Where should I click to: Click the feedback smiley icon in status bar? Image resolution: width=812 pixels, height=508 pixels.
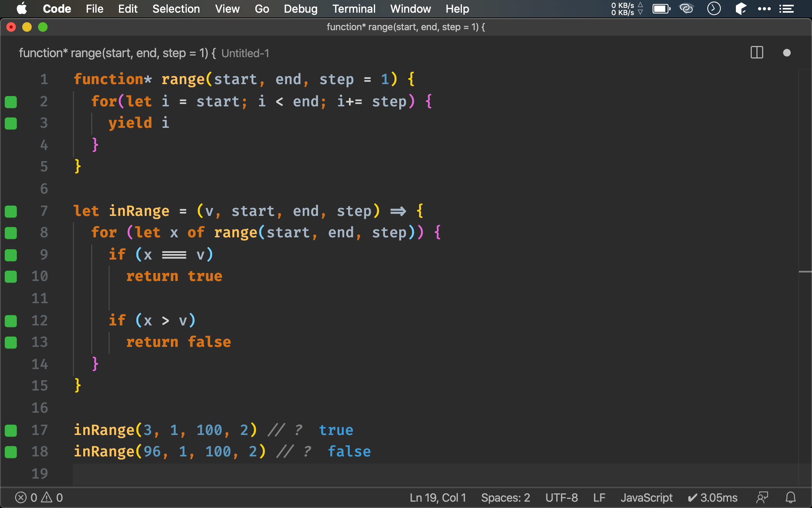point(762,497)
